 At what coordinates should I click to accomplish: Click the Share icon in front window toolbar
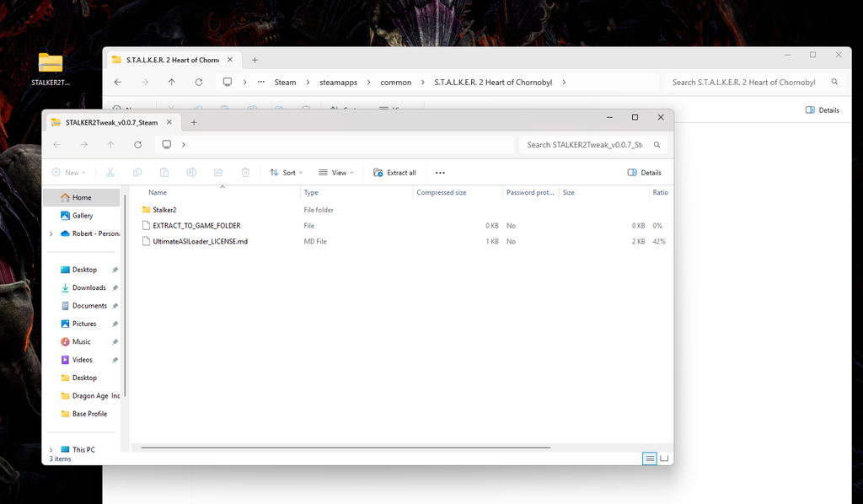click(x=218, y=173)
